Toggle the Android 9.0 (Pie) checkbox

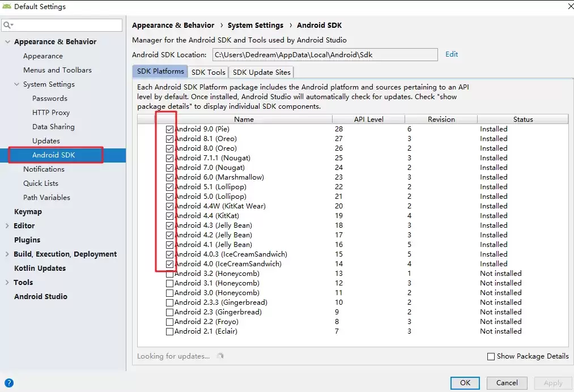pos(169,129)
